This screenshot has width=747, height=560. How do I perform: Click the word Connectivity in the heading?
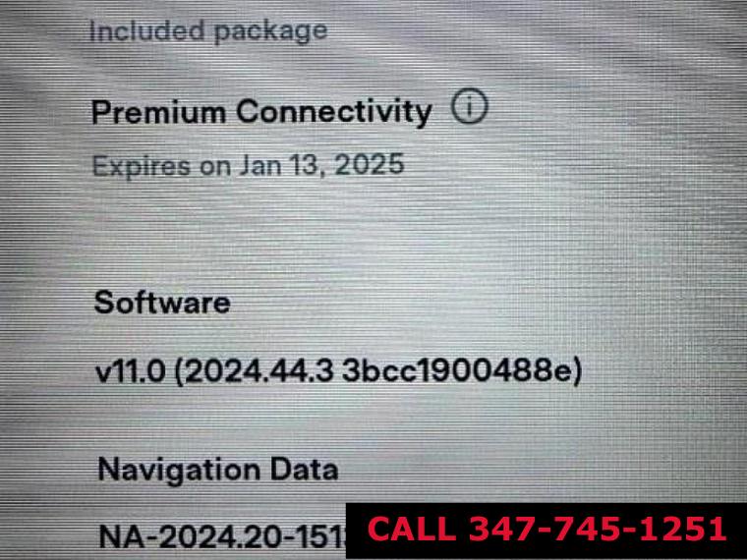coord(334,112)
